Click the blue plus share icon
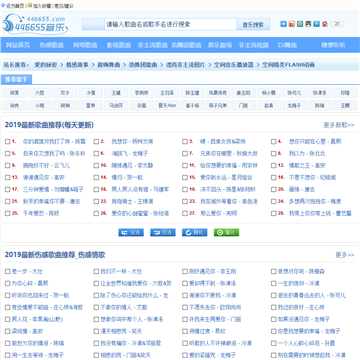Image resolution: width=360 pixels, height=360 pixels. 284,24
